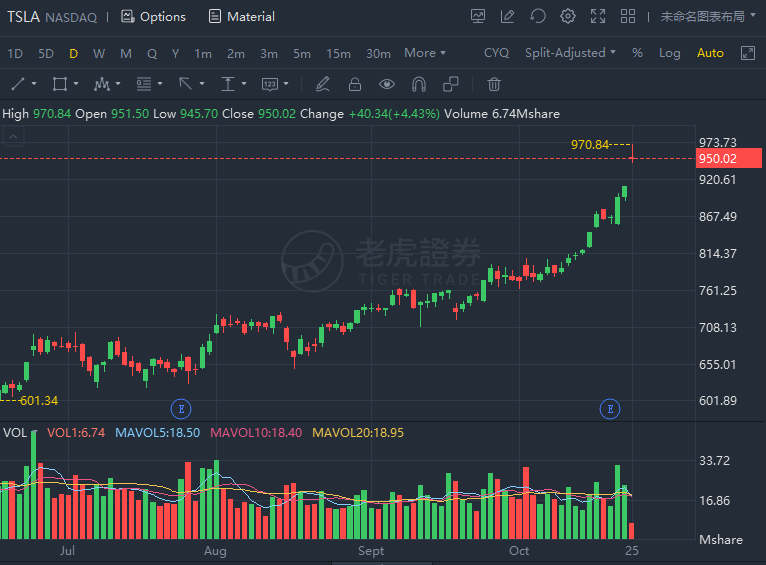The width and height of the screenshot is (766, 565).
Task: Click the MAVOL10:18.40 indicator label
Action: (256, 433)
